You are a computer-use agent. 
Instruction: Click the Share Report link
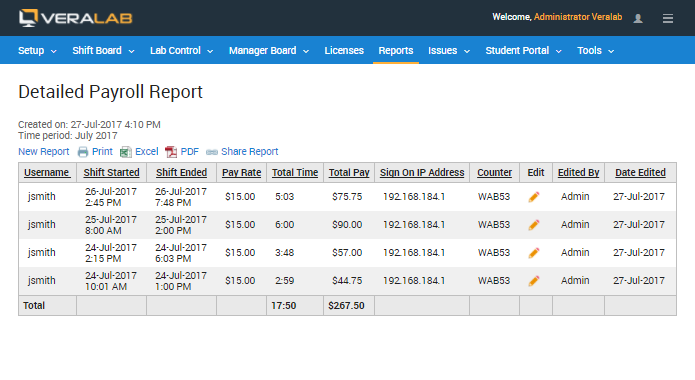[x=250, y=152]
